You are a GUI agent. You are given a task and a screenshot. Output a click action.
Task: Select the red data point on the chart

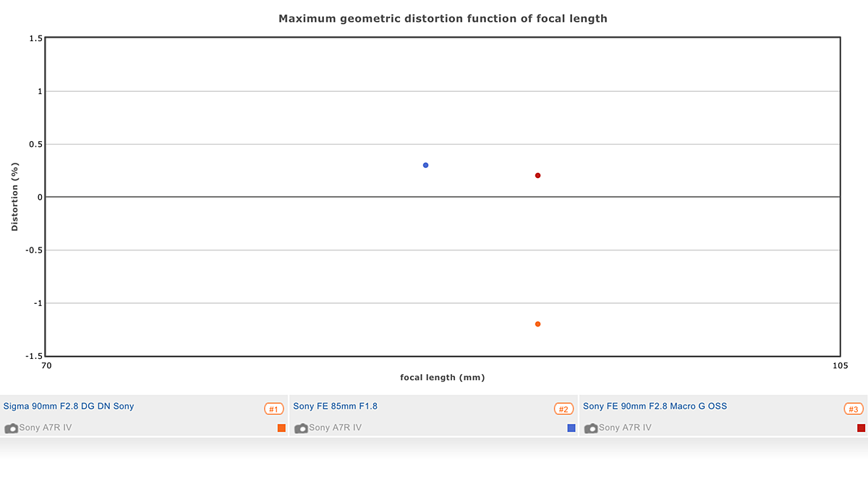[537, 175]
